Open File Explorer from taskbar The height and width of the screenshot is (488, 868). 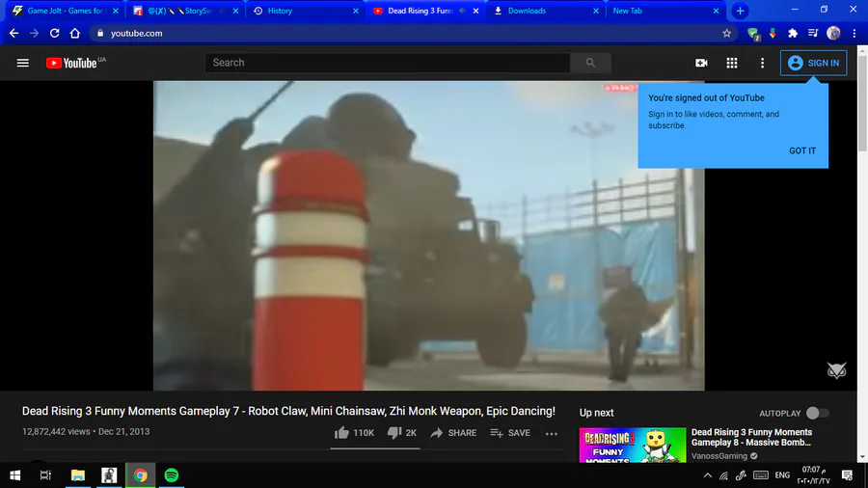point(77,475)
